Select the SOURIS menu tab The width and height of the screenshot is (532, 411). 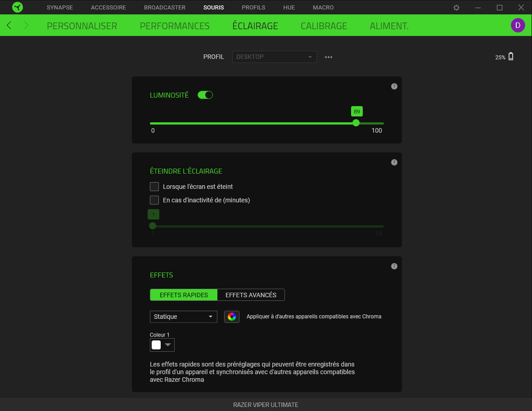coord(213,8)
